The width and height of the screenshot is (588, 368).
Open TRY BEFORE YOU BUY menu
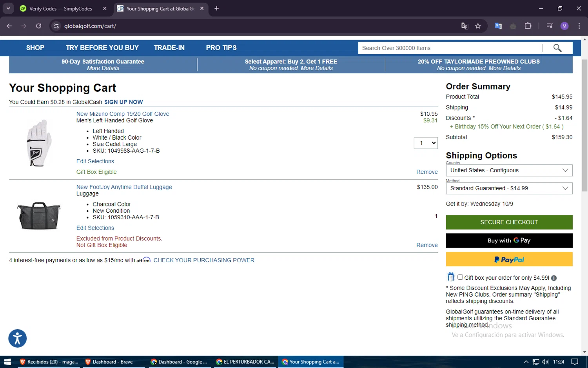(x=102, y=48)
